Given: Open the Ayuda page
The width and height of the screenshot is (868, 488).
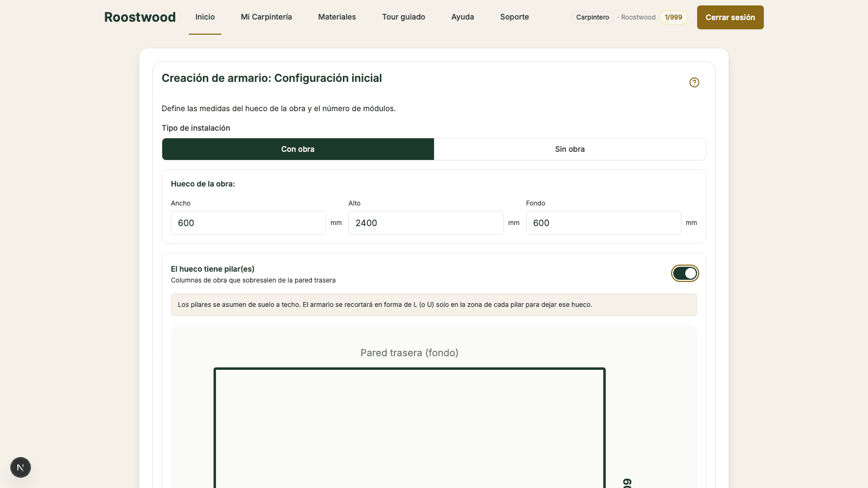Looking at the screenshot, I should tap(463, 17).
